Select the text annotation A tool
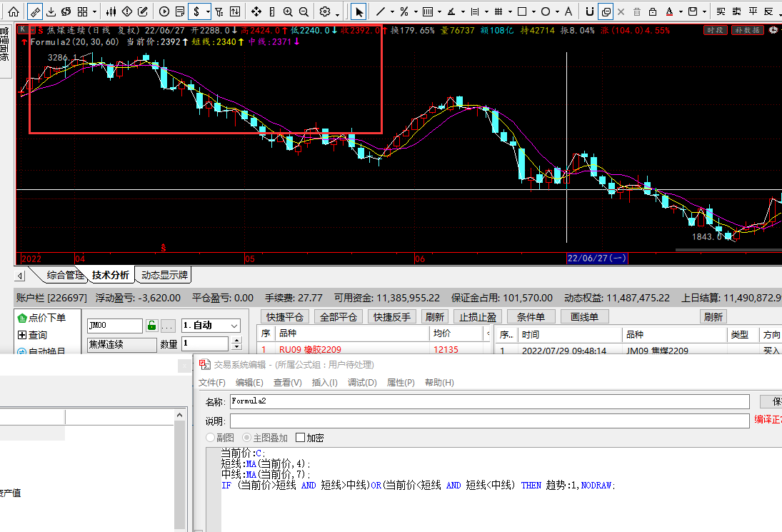The height and width of the screenshot is (532, 782). tap(568, 11)
